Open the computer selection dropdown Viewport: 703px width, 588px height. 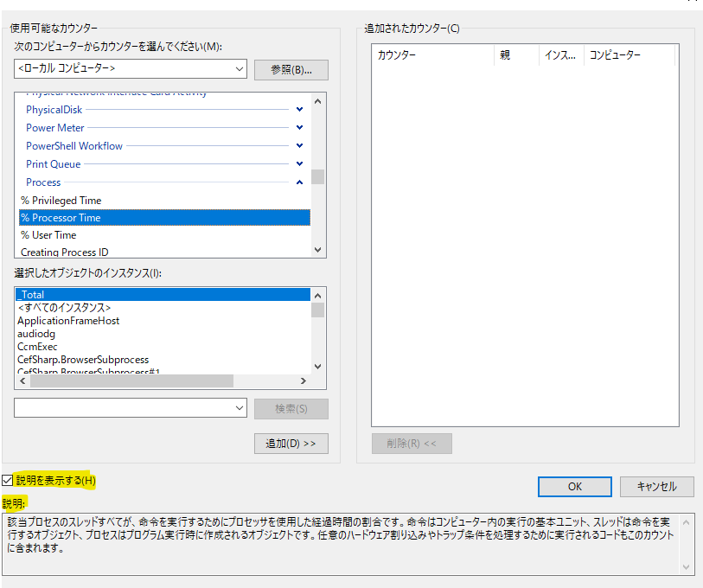(240, 68)
